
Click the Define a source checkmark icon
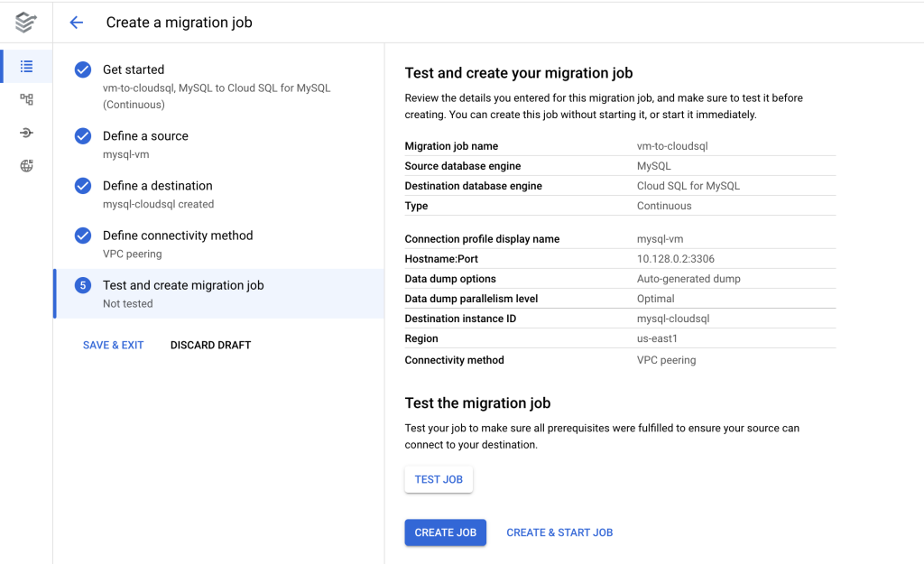coord(83,136)
